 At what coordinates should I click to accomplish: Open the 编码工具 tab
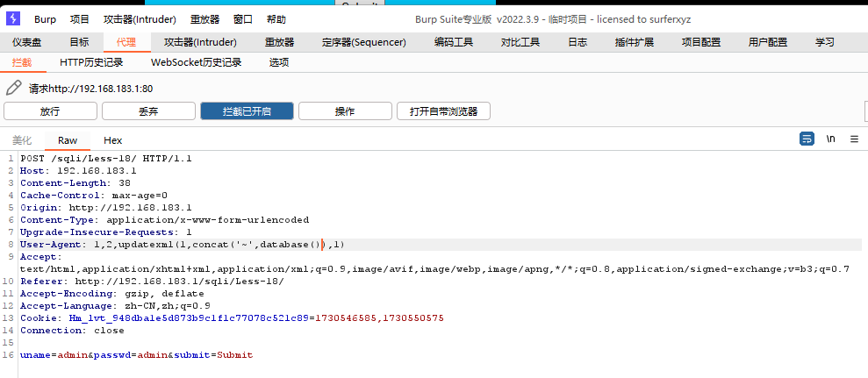click(454, 42)
